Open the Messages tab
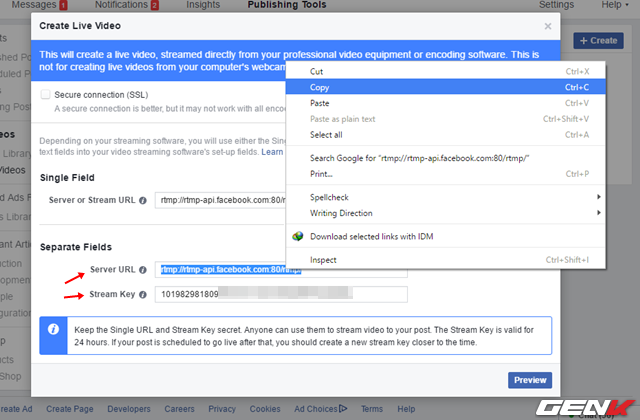The width and height of the screenshot is (640, 420). 34,5
